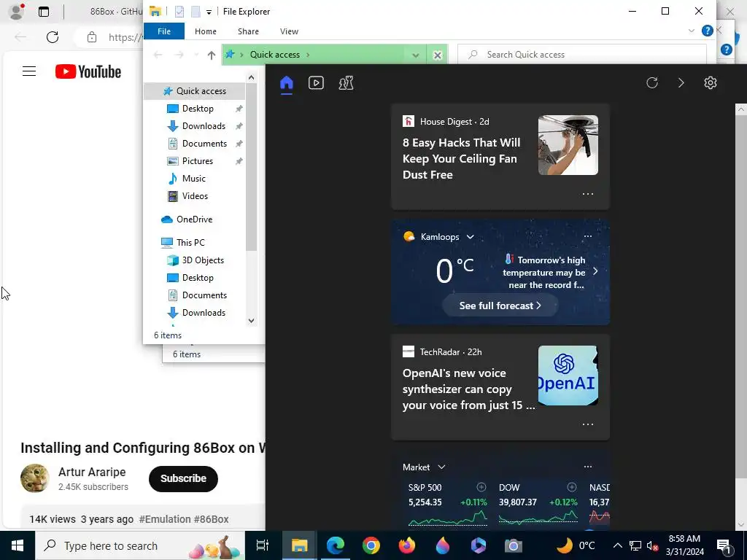
Task: Switch to the View ribbon tab
Action: click(289, 31)
